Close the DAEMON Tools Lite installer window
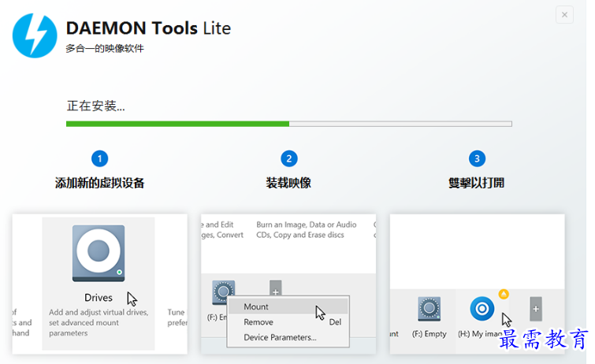 (x=564, y=15)
